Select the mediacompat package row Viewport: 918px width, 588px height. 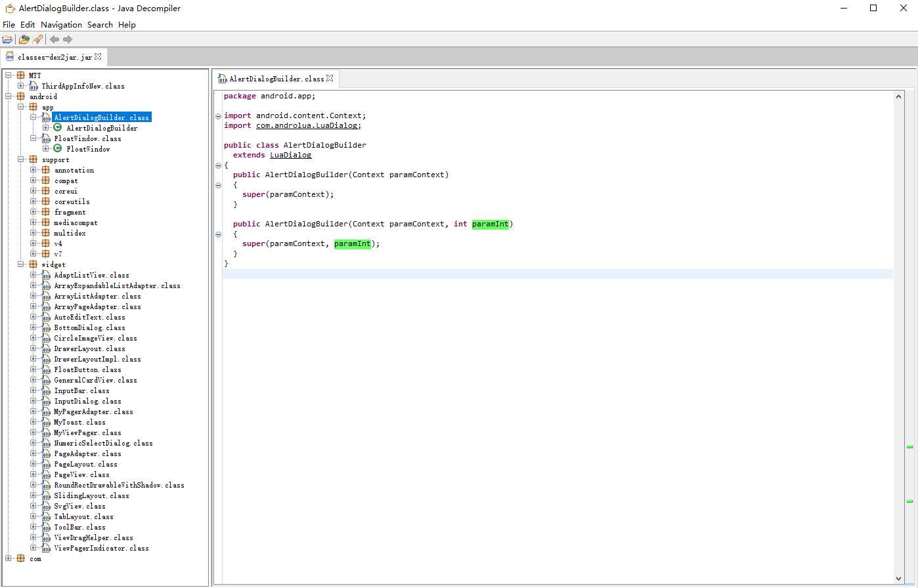pos(76,222)
